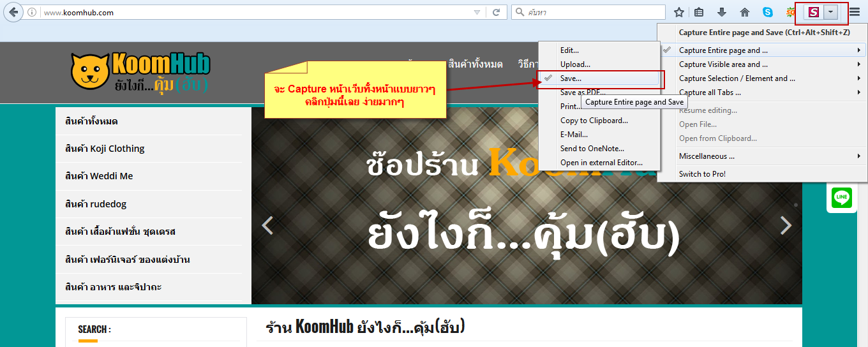Go back with the browser back arrow
Screen dimensions: 868x347
tap(13, 12)
